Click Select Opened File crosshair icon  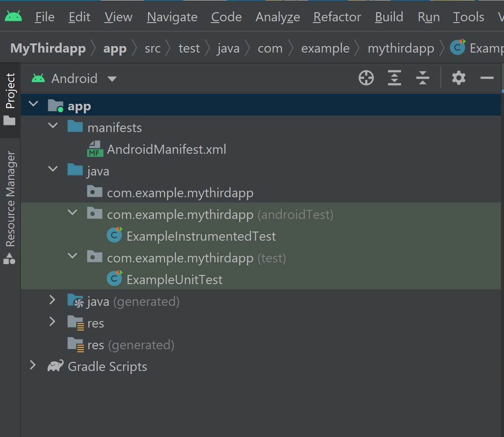tap(366, 78)
